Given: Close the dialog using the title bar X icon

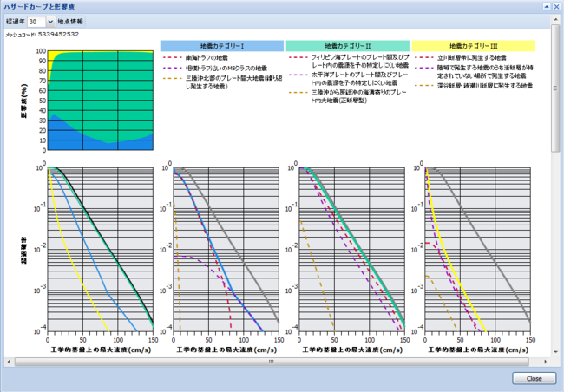Looking at the screenshot, I should pos(556,6).
